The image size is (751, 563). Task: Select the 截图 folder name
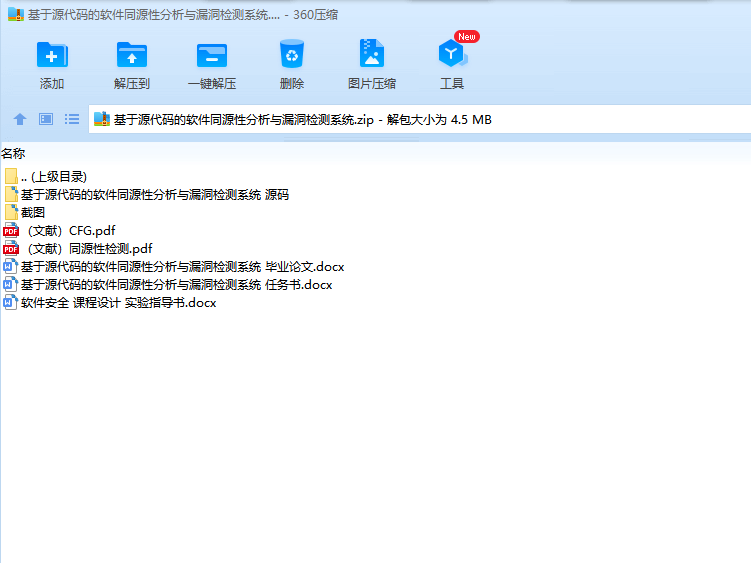click(x=33, y=212)
